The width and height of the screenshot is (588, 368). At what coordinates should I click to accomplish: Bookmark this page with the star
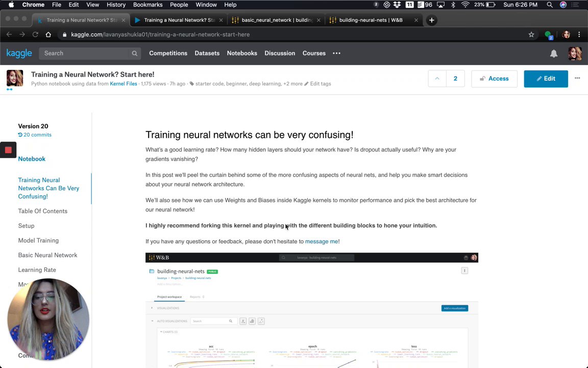point(531,35)
